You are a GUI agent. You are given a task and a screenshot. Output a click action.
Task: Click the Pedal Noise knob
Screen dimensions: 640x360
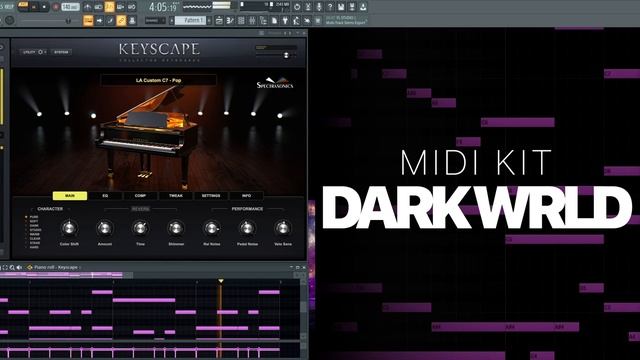[x=247, y=228]
